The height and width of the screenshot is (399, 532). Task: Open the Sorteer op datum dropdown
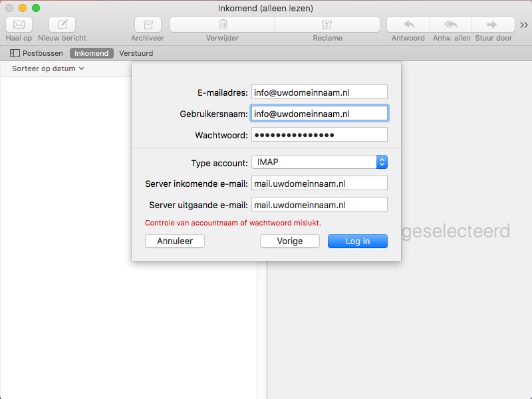click(x=48, y=68)
